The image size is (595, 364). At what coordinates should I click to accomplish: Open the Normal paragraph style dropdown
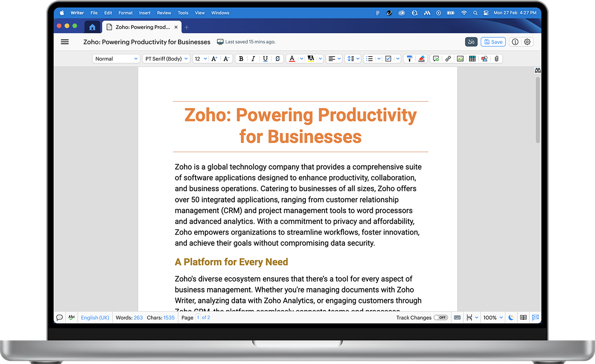pos(116,59)
